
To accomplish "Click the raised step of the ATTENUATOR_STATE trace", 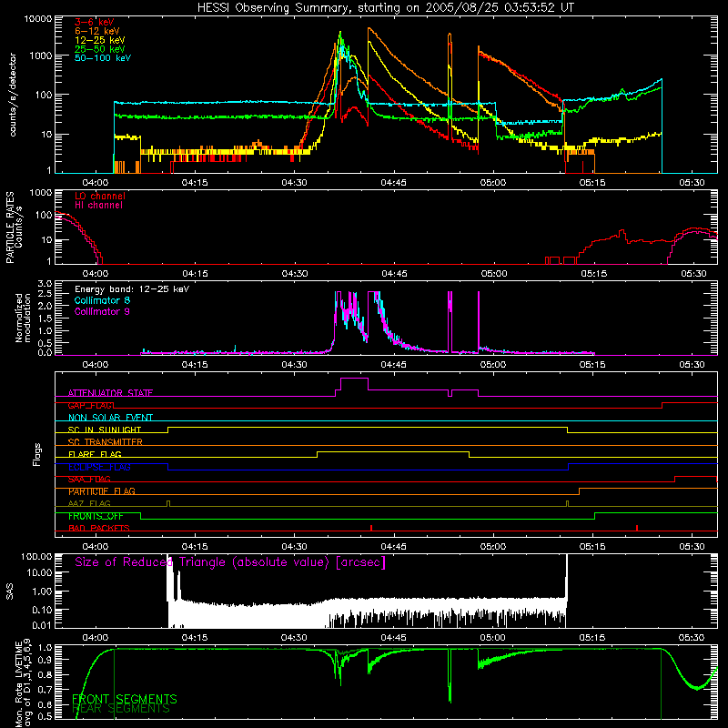I will (x=354, y=379).
